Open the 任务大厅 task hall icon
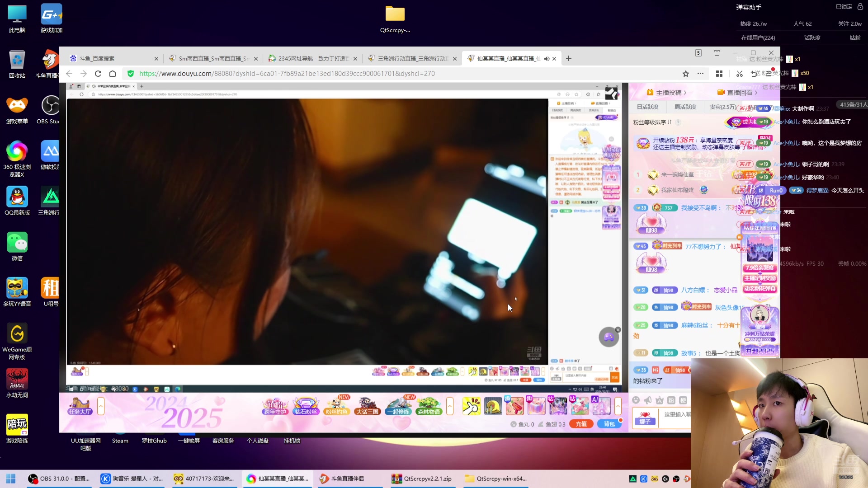The image size is (868, 488). click(80, 405)
